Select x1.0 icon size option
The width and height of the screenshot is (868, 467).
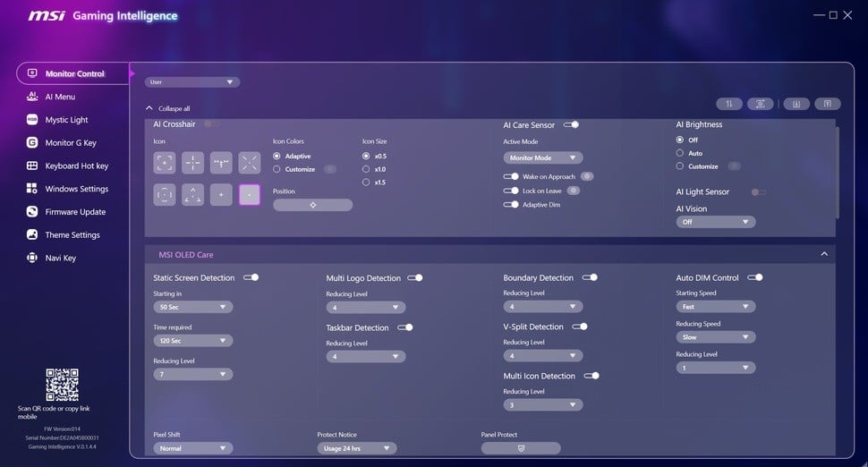366,169
